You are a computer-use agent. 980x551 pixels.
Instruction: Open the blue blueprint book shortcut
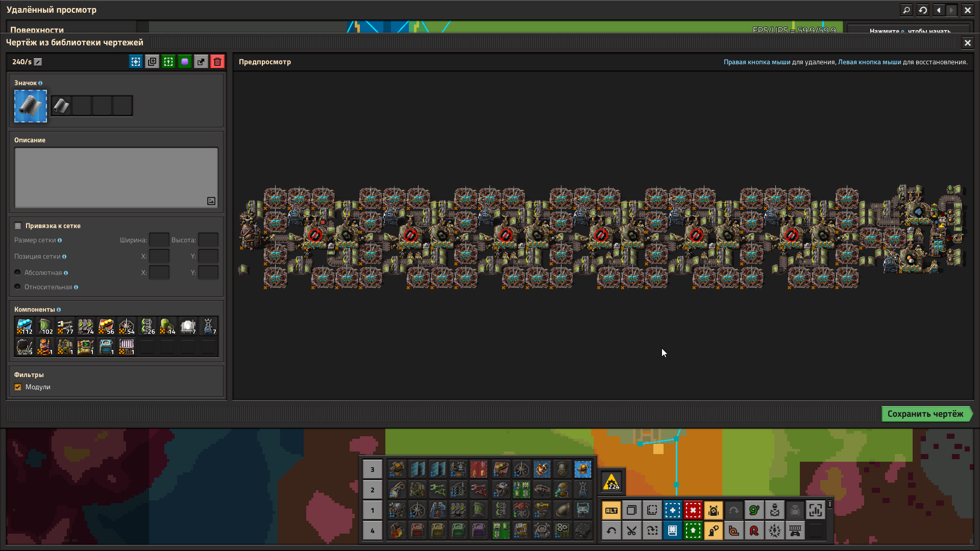[673, 531]
